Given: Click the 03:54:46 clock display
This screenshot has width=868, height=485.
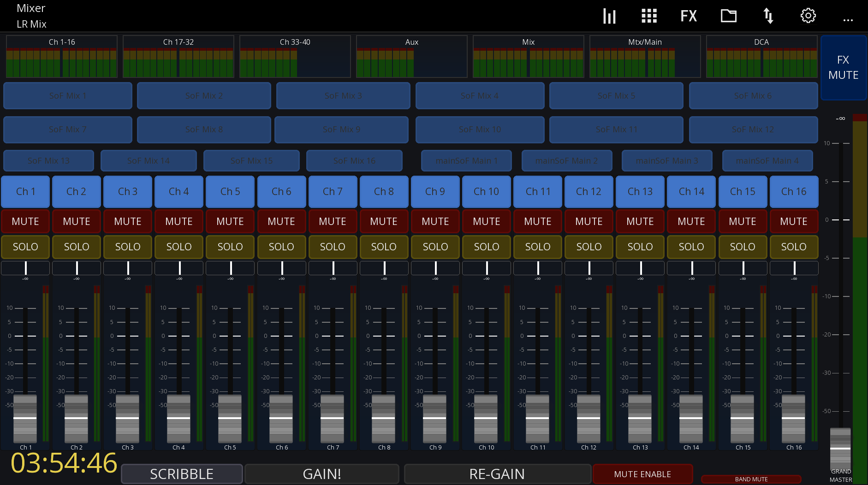Looking at the screenshot, I should tap(64, 463).
